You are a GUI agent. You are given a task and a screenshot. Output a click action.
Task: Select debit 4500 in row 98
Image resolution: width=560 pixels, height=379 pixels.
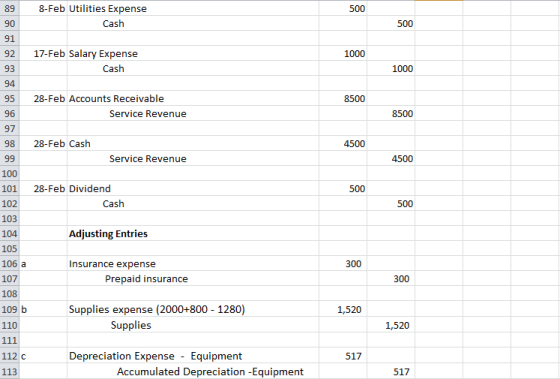(343, 143)
